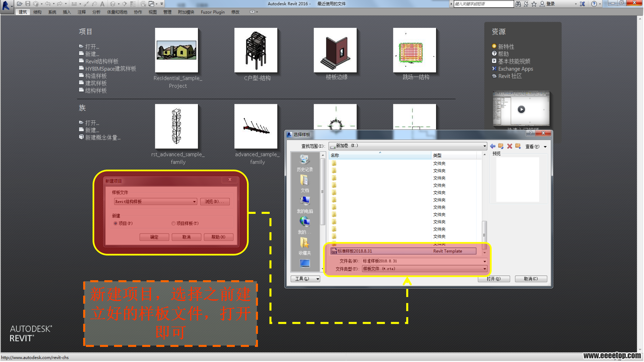The width and height of the screenshot is (644, 362).
Task: Click the 取消(C) cancel button in template dialog
Action: coord(531,279)
